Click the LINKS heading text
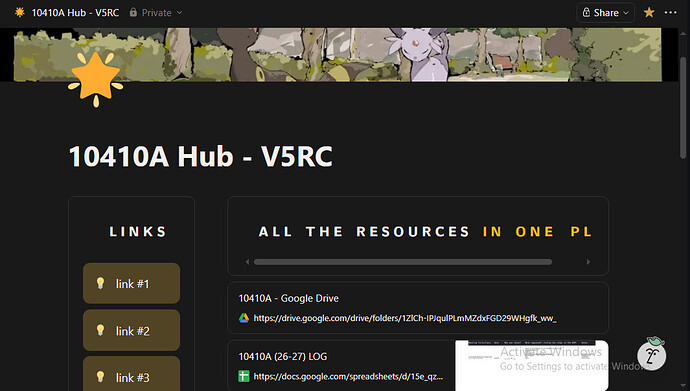Screen dimensions: 690x391 coord(138,232)
